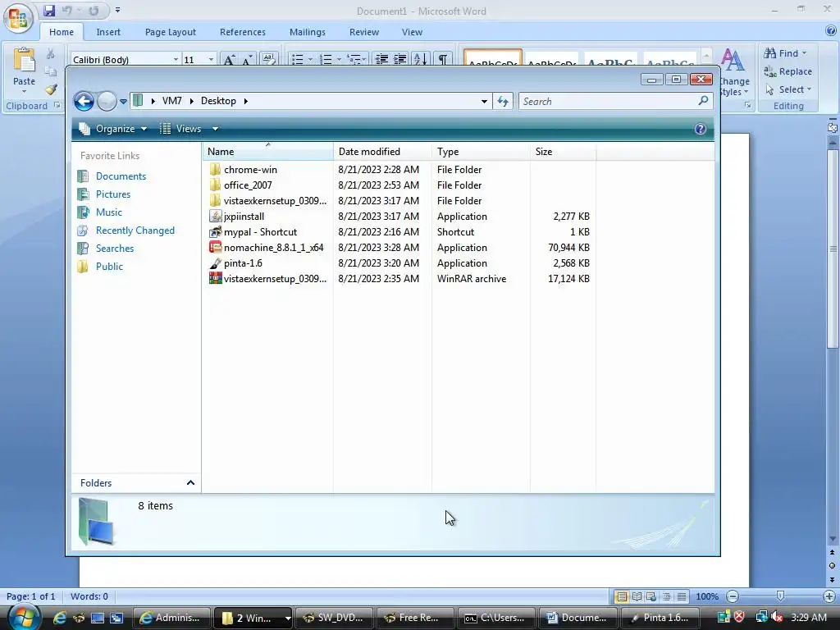The height and width of the screenshot is (630, 840).
Task: Select the mypal - Shortcut icon
Action: (215, 231)
